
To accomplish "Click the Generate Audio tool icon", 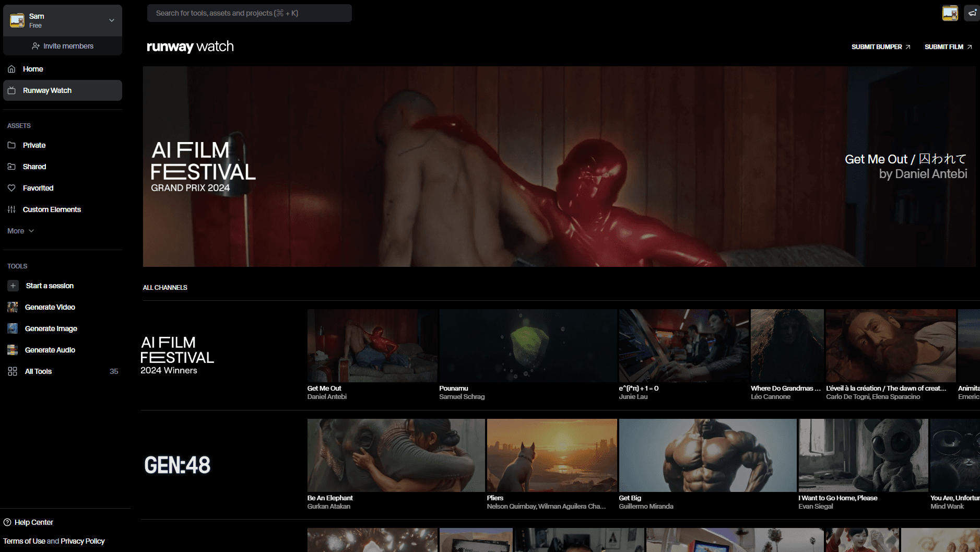I will (x=13, y=350).
